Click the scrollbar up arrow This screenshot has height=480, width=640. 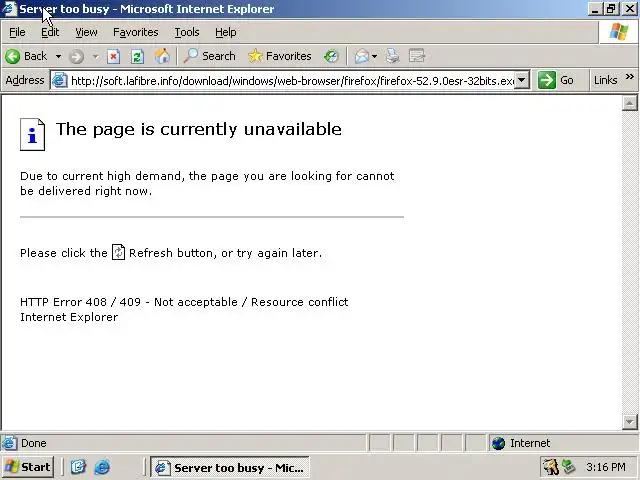[630, 103]
